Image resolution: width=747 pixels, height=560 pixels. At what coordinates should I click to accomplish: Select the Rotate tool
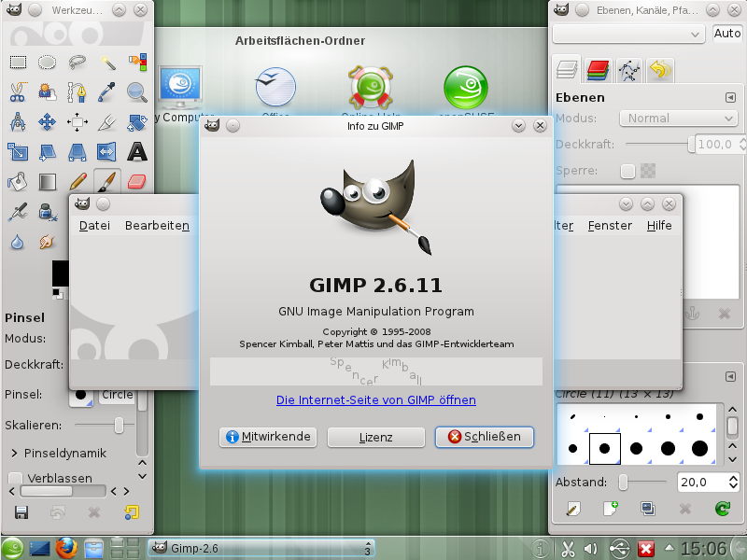point(137,122)
